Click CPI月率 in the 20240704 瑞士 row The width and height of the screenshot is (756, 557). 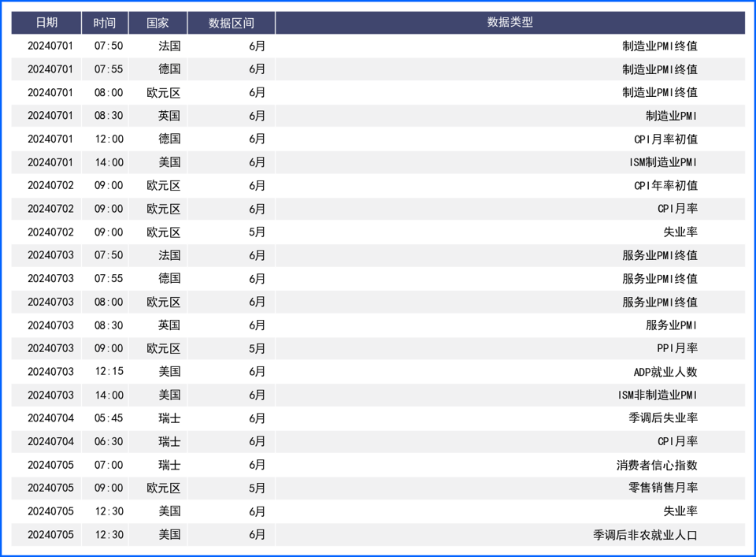(x=677, y=441)
